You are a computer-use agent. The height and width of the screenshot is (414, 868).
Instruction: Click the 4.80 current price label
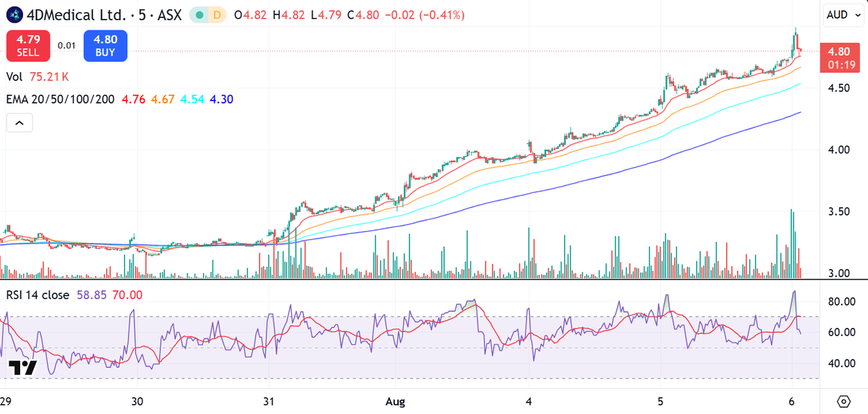point(839,57)
